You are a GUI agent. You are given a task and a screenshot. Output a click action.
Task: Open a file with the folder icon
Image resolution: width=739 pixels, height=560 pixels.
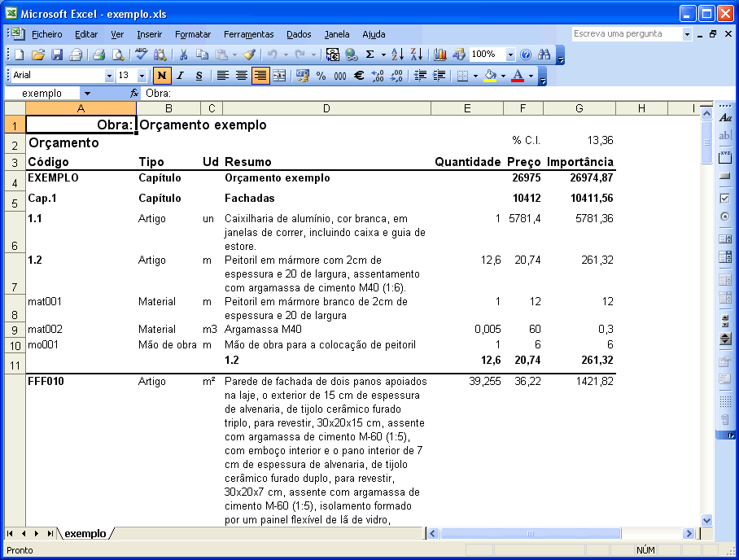click(x=37, y=55)
